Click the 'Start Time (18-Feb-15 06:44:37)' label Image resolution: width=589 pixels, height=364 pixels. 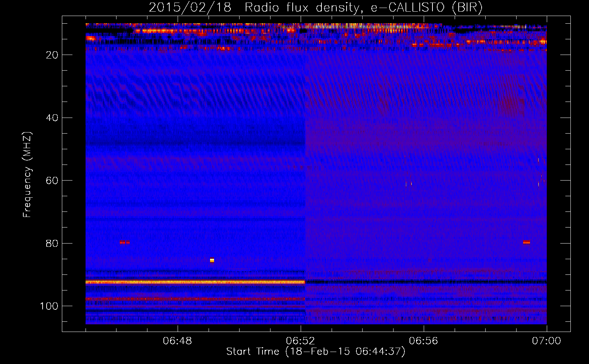coord(316,352)
